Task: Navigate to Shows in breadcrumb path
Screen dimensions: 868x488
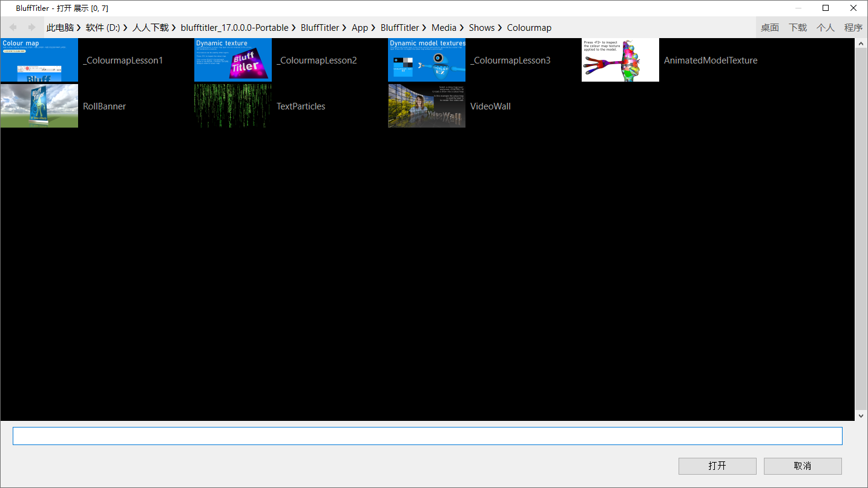Action: 481,28
